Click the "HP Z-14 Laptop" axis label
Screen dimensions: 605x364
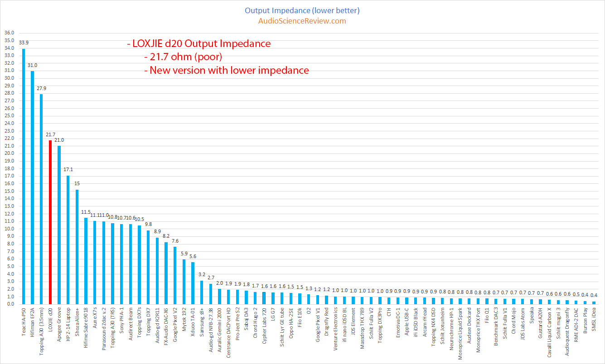(68, 325)
